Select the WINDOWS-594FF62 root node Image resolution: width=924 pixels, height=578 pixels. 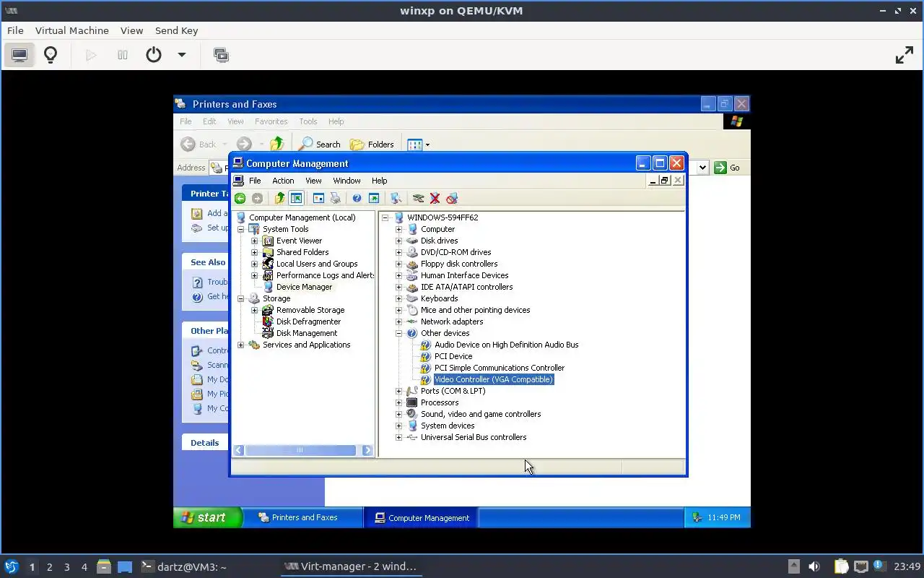coord(443,217)
